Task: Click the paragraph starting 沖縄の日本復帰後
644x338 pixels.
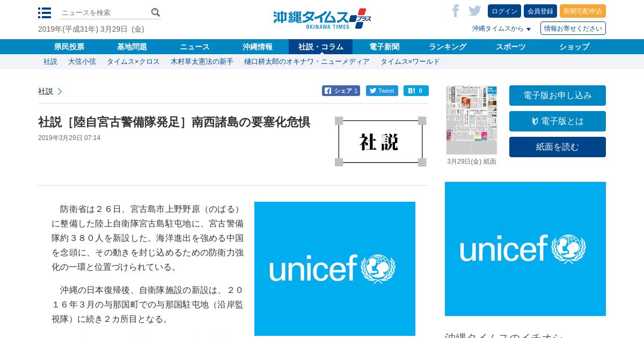Action: (148, 305)
